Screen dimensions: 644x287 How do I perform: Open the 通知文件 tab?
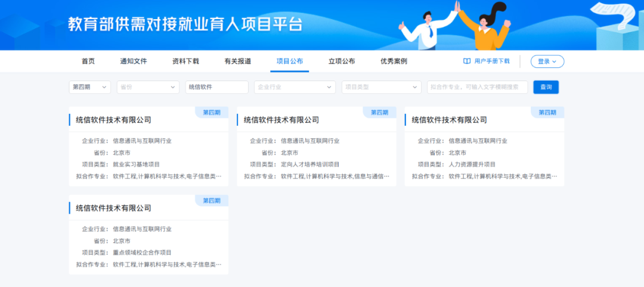[134, 61]
